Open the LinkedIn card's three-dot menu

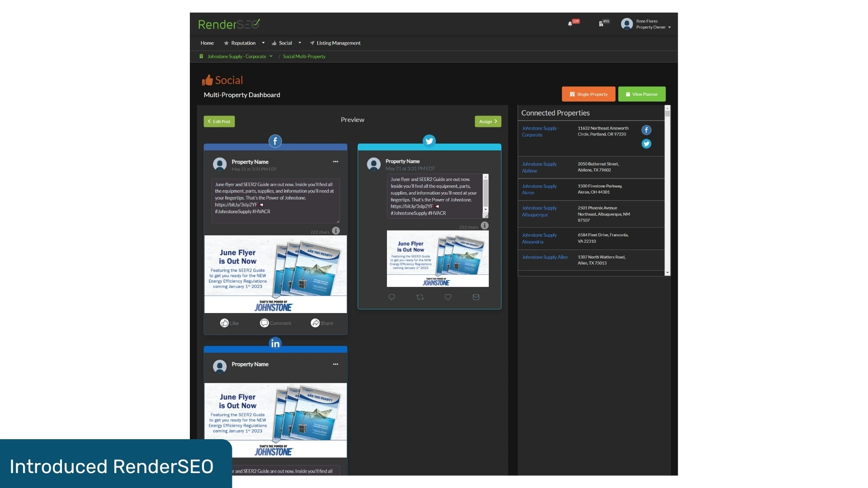click(335, 364)
